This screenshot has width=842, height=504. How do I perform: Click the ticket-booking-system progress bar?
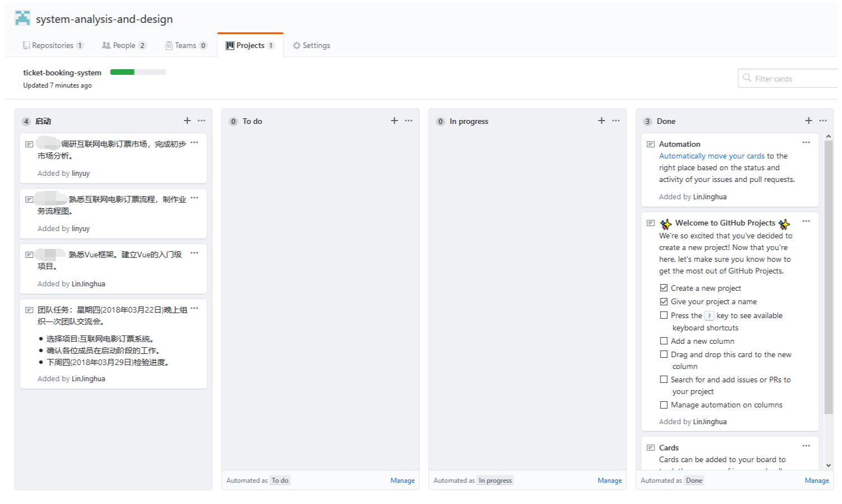click(x=138, y=72)
